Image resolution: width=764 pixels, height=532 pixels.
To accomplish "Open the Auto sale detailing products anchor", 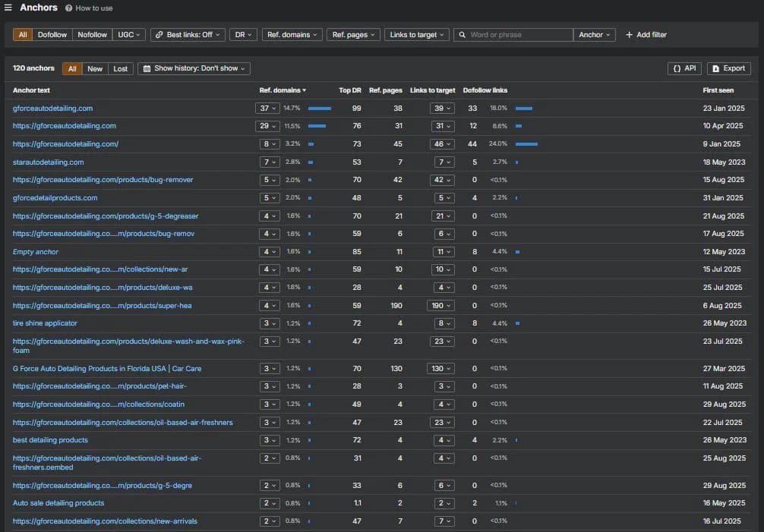I will click(58, 503).
